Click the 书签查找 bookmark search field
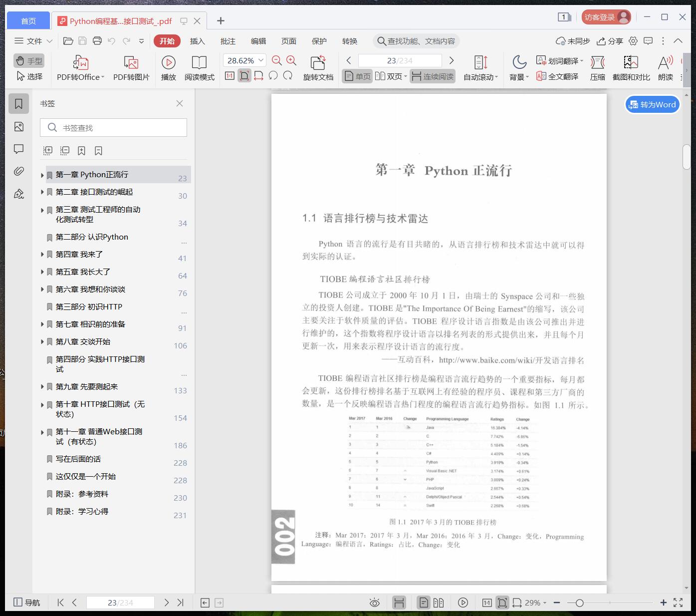Screen dimensions: 696x616 [x=114, y=128]
